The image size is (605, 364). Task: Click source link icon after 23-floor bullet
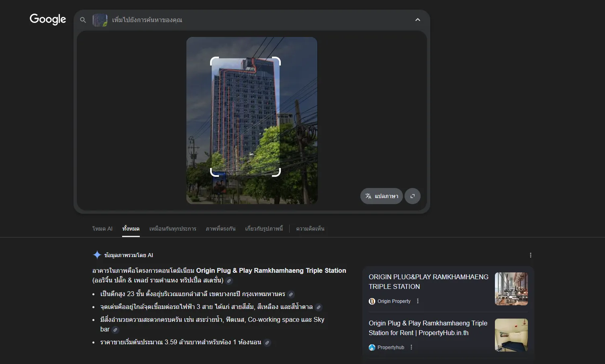pyautogui.click(x=291, y=294)
